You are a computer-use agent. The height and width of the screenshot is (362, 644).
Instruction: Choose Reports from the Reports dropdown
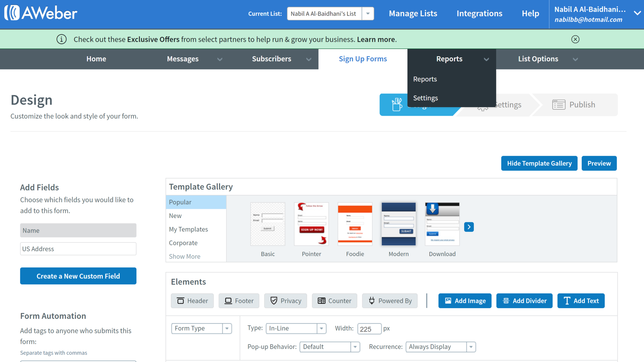pos(425,79)
